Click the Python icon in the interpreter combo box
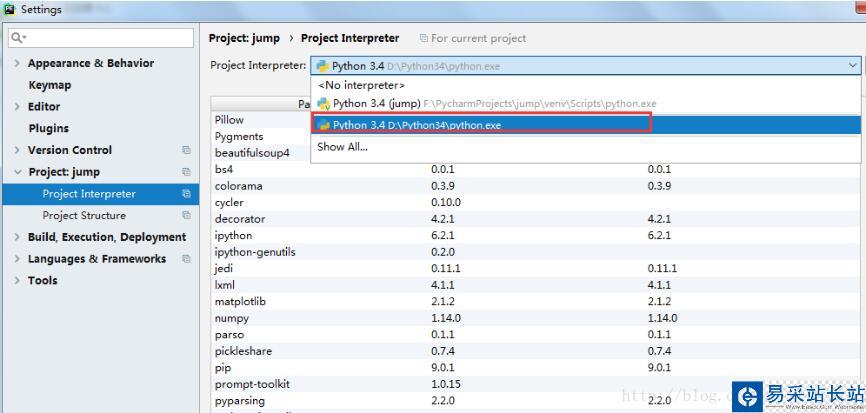 [323, 66]
